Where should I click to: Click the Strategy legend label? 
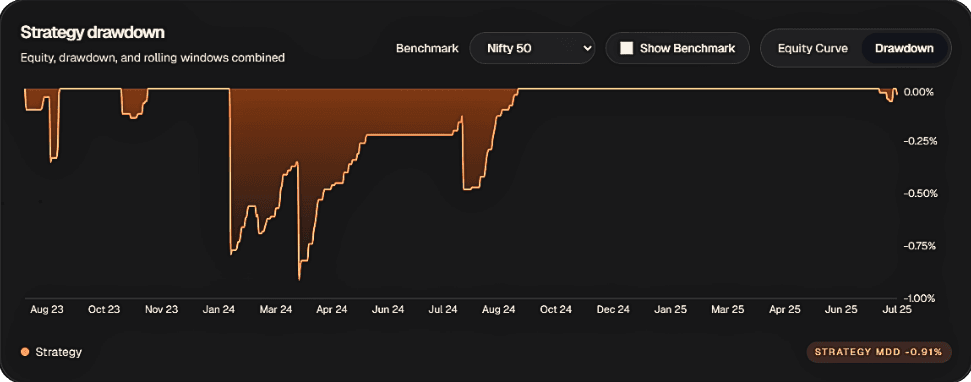(x=59, y=352)
